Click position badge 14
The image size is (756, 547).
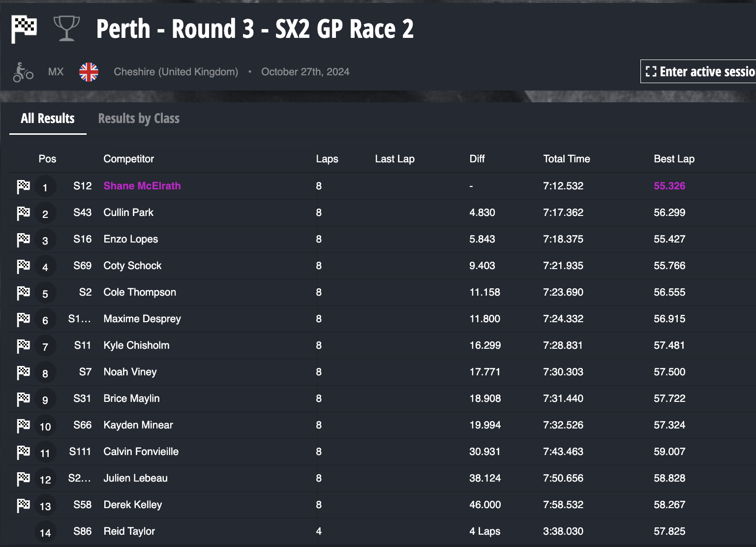[x=45, y=532]
